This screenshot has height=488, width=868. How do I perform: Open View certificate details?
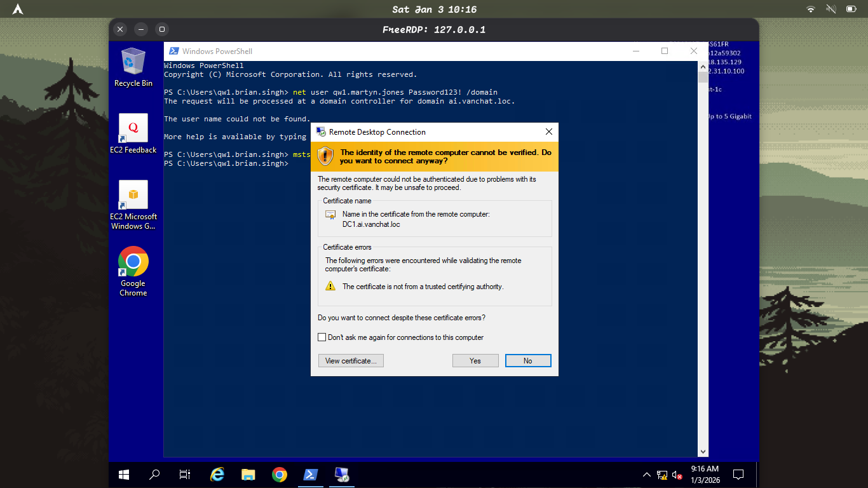[351, 361]
